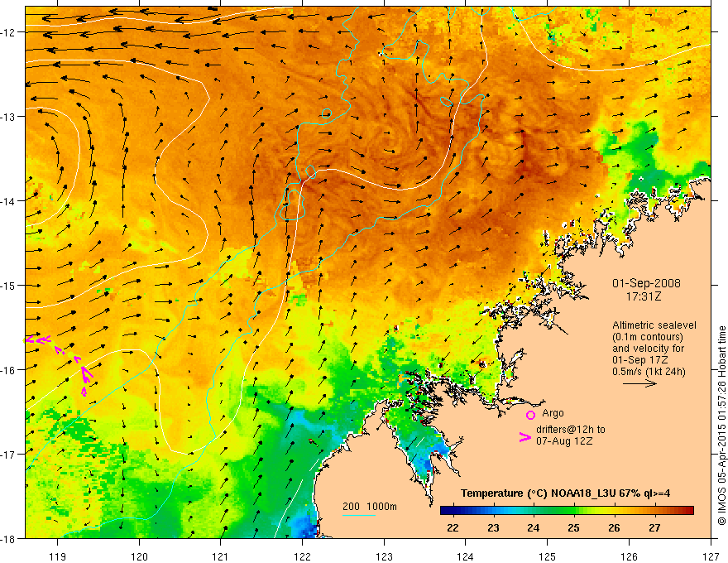Click the magenta Argo circle legend symbol
Image resolution: width=728 pixels, height=563 pixels.
[x=530, y=415]
